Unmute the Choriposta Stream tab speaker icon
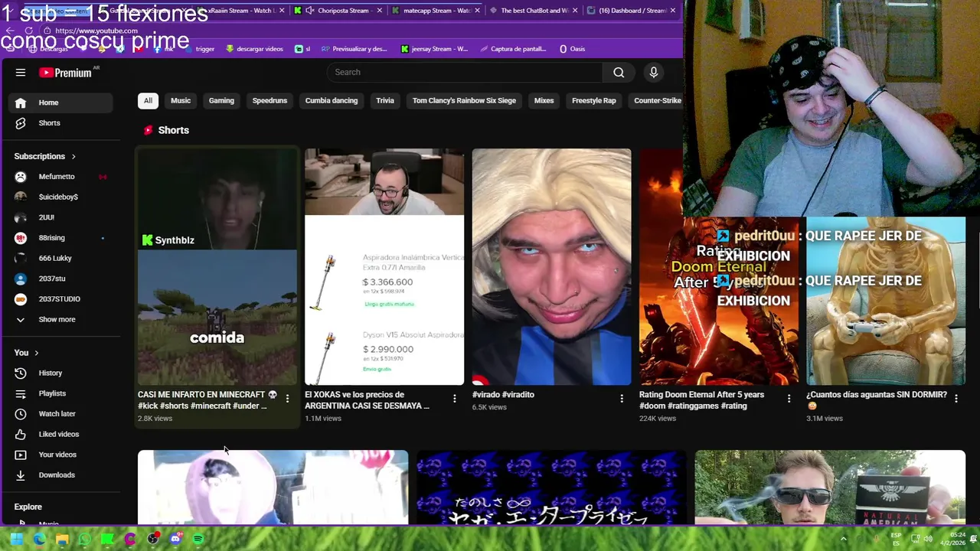Viewport: 980px width, 551px height. [309, 11]
